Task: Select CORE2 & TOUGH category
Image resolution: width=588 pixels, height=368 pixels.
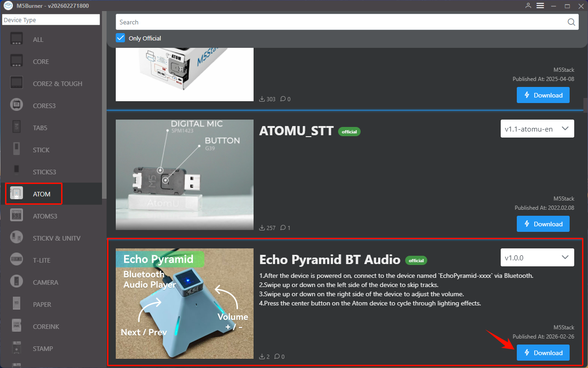Action: coord(57,84)
